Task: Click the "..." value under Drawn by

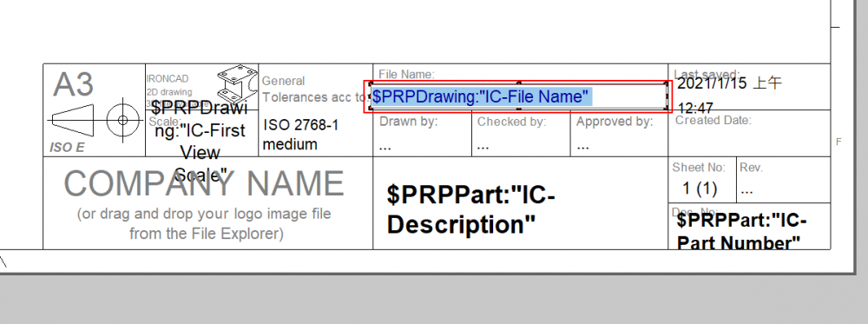Action: tap(386, 149)
